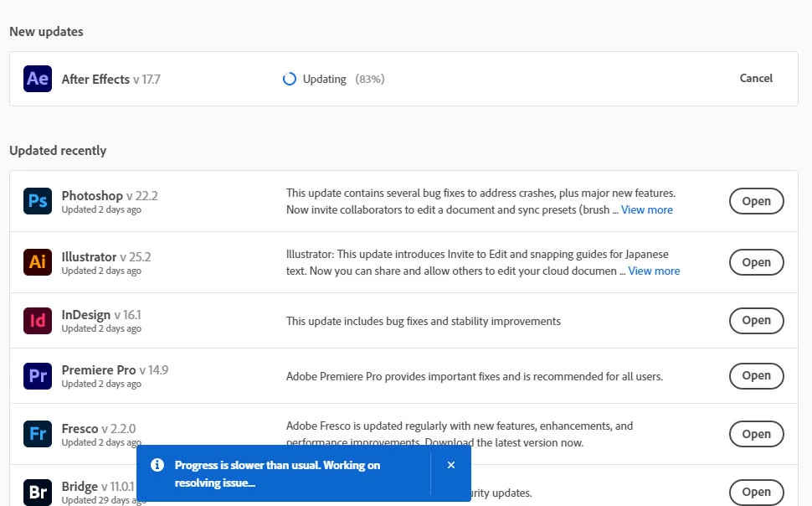The image size is (812, 506).
Task: Click the After Effects v 17.7 title
Action: [110, 80]
